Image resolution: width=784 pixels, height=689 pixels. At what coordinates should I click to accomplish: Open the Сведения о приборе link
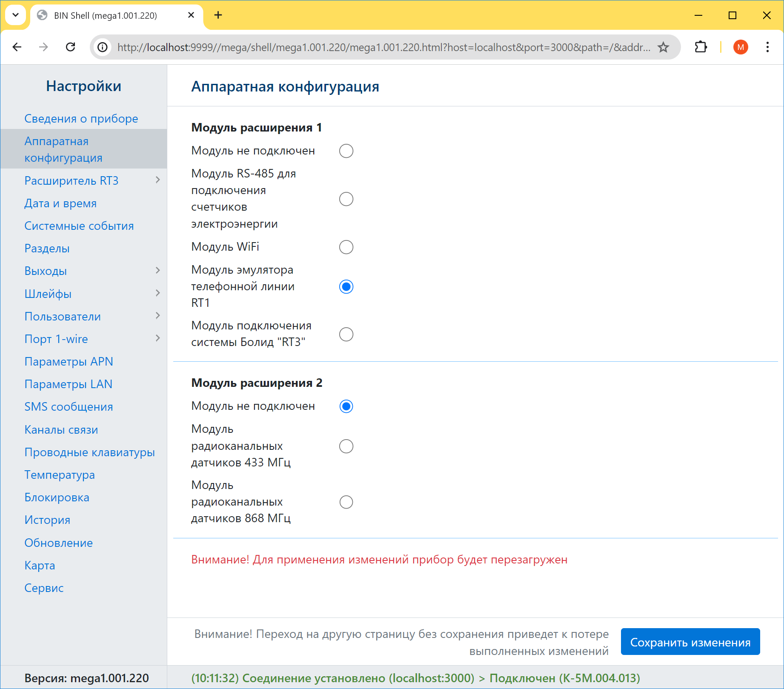pos(81,119)
